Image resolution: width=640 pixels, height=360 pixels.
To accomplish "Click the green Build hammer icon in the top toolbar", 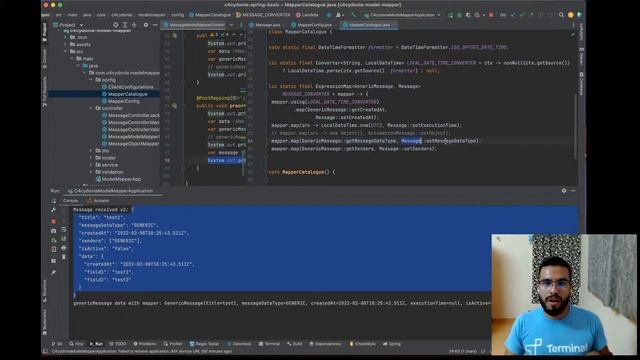I will click(x=353, y=15).
